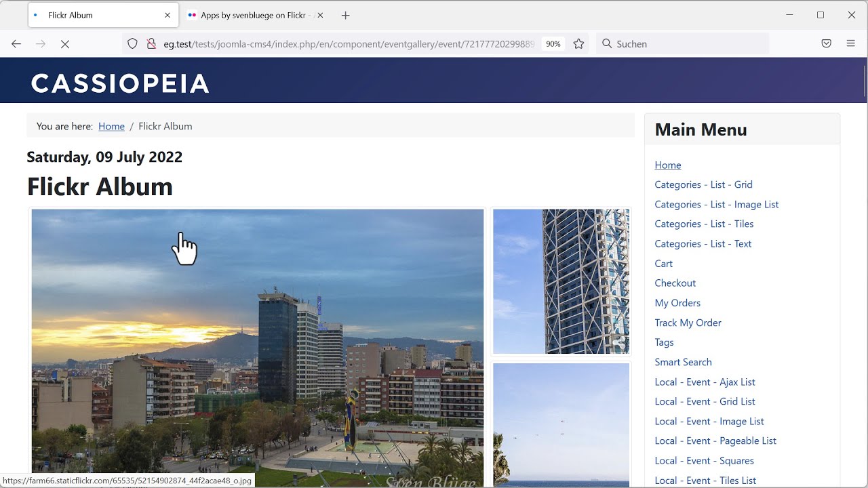Open the Pocket save icon
The width and height of the screenshot is (868, 488).
pyautogui.click(x=826, y=43)
